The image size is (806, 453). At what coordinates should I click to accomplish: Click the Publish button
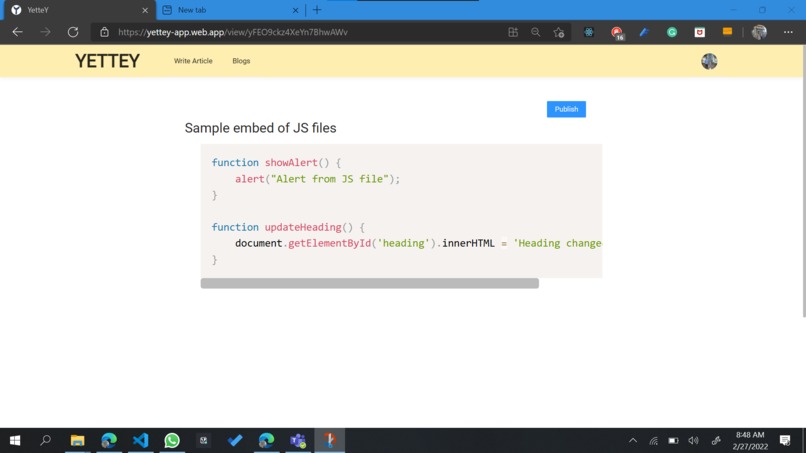566,109
